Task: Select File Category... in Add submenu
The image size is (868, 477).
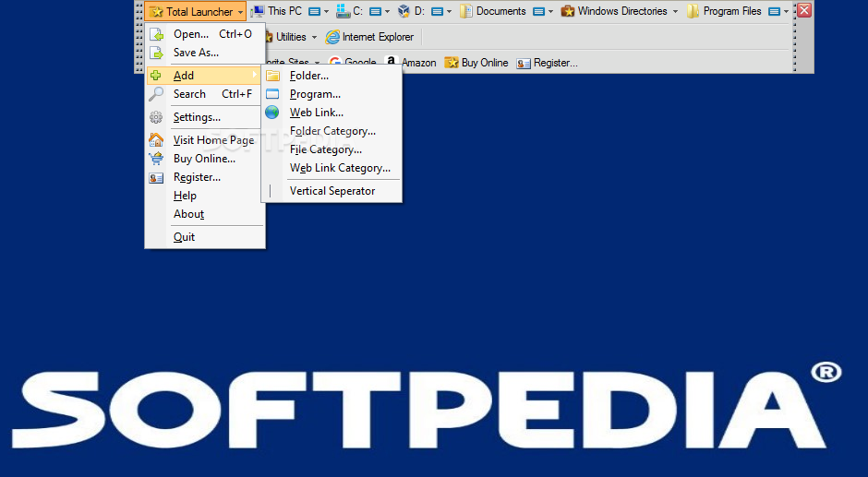Action: click(x=332, y=149)
